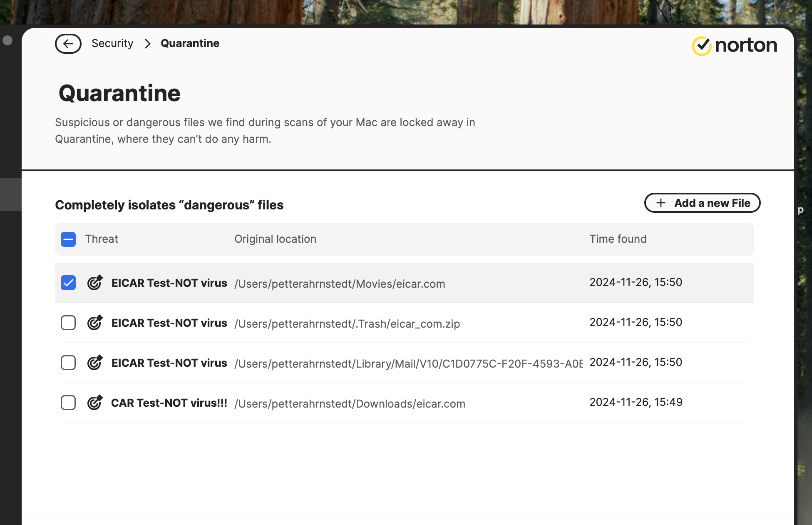Click the back arrow icon
812x525 pixels.
click(x=68, y=43)
